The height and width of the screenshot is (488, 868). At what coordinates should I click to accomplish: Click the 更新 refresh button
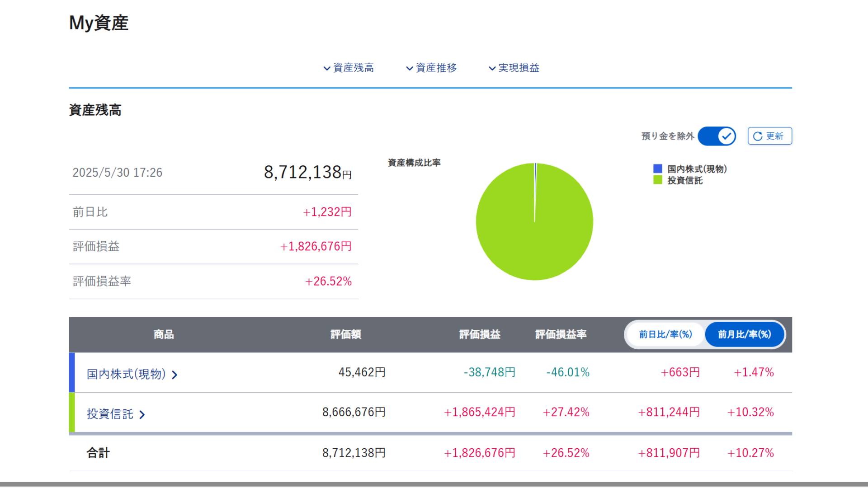(769, 136)
